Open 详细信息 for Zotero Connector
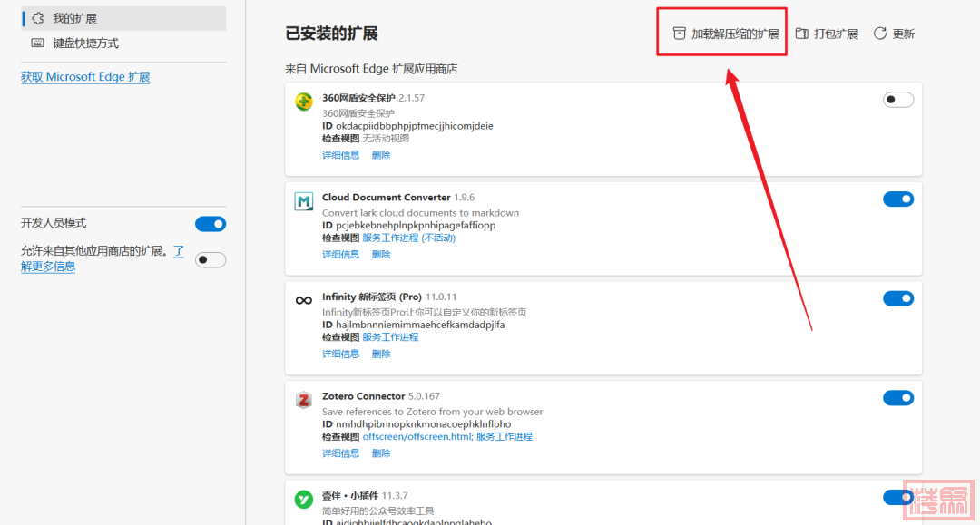980x525 pixels. pos(340,453)
